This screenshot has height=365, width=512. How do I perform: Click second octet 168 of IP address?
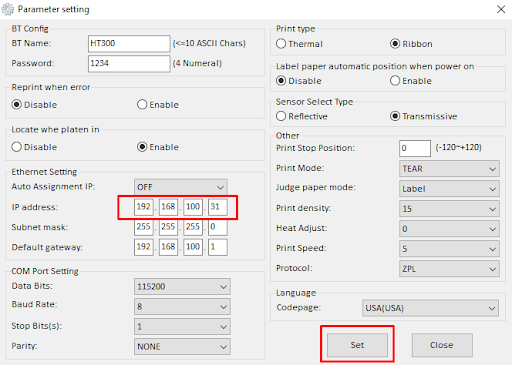click(168, 207)
